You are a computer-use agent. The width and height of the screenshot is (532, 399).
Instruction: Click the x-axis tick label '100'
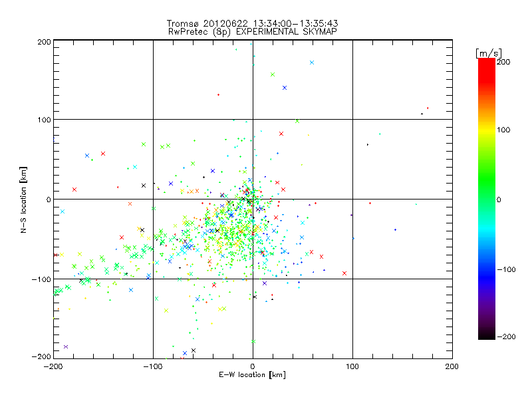[x=352, y=367]
